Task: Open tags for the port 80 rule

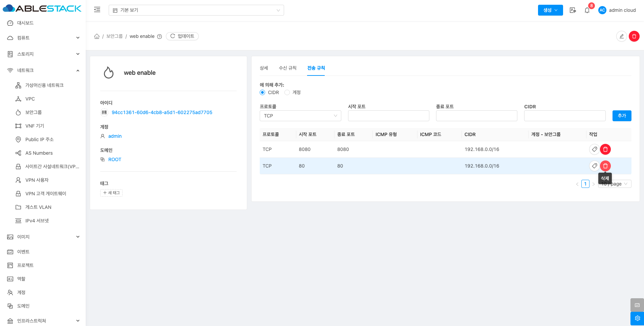Action: 594,166
